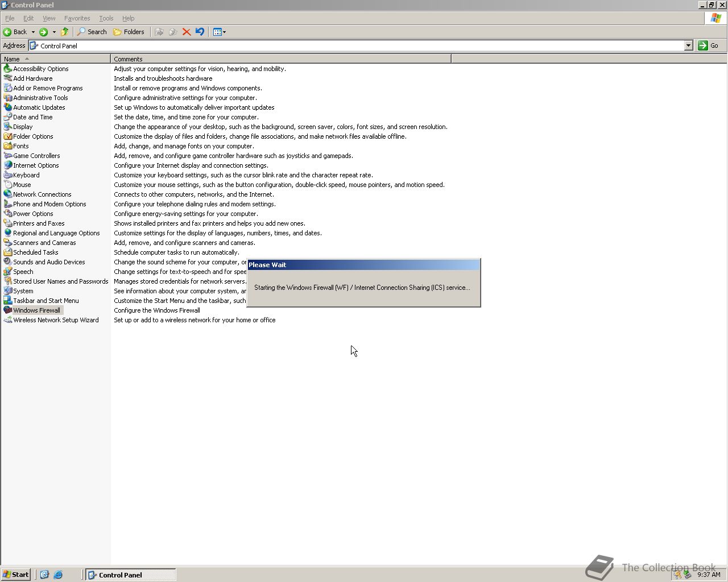Viewport: 728px width, 582px height.
Task: Select the Regional and Language Options icon
Action: point(8,233)
